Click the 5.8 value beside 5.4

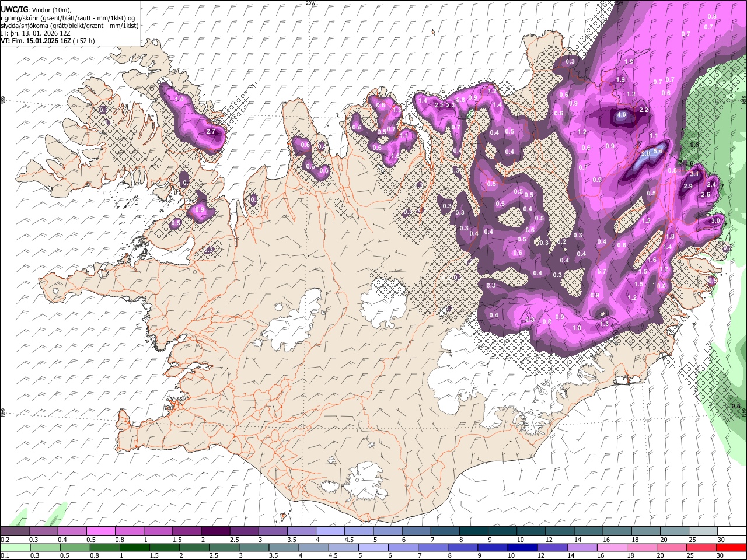(645, 153)
